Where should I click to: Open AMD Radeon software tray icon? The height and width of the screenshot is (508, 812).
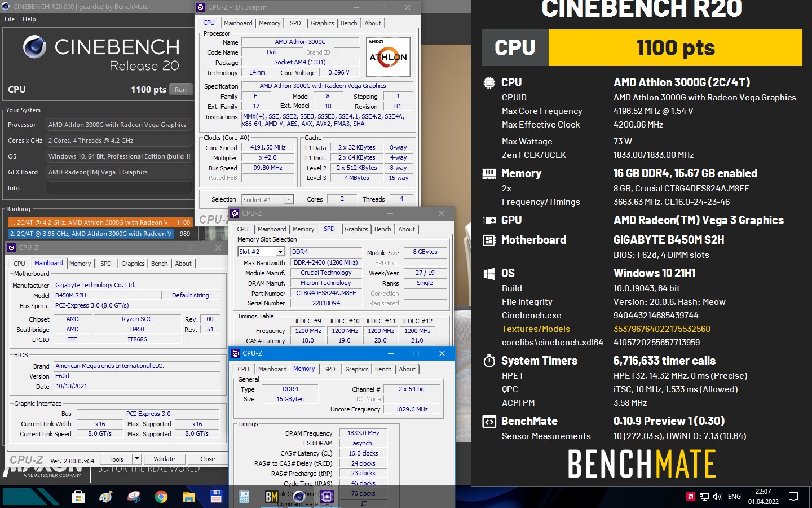coord(690,497)
